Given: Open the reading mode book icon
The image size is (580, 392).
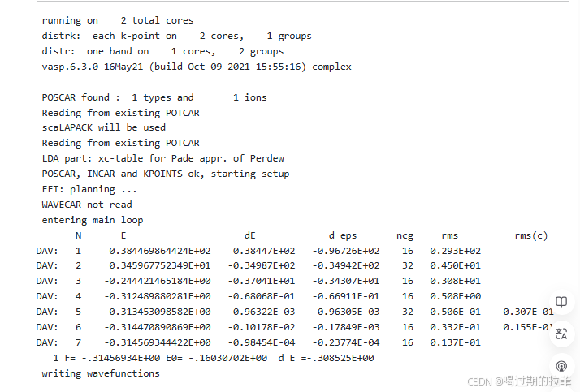Looking at the screenshot, I should 561,302.
